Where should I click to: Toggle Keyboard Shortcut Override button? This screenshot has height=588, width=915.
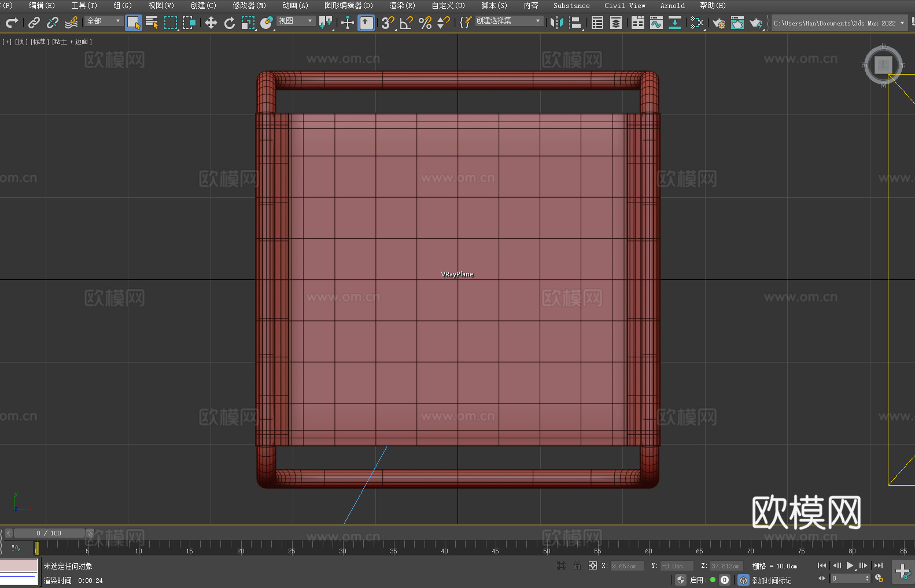pos(366,23)
